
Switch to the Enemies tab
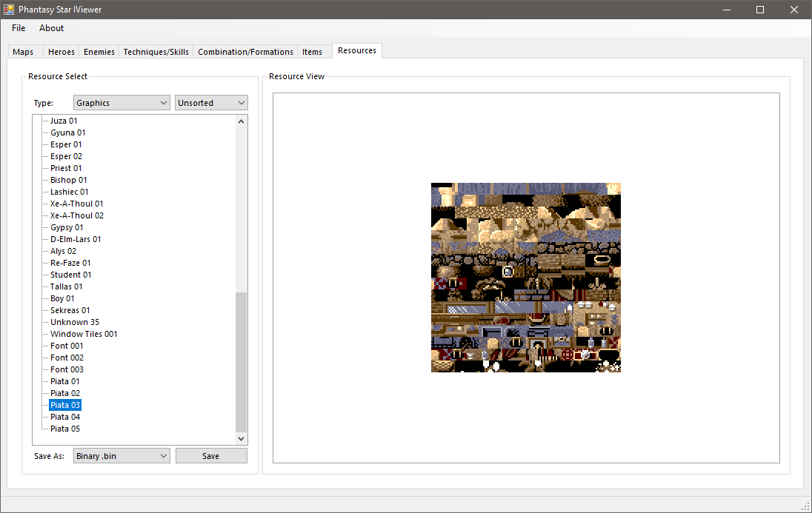tap(99, 52)
